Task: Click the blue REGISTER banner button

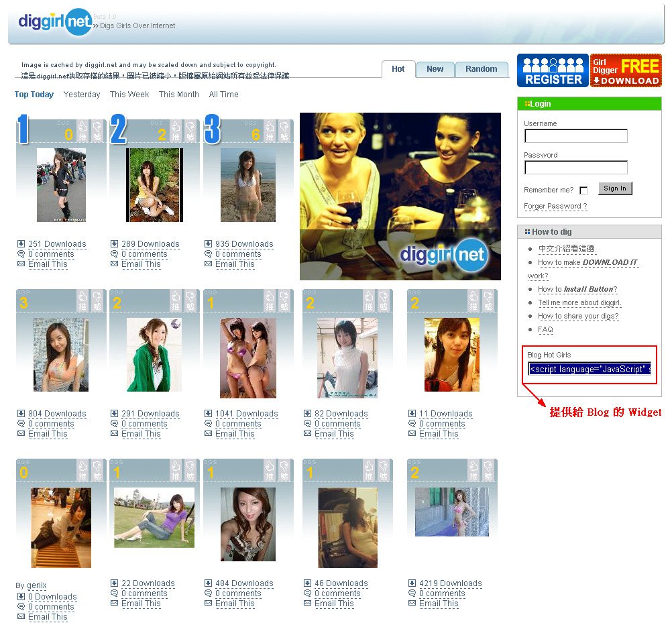Action: 553,70
